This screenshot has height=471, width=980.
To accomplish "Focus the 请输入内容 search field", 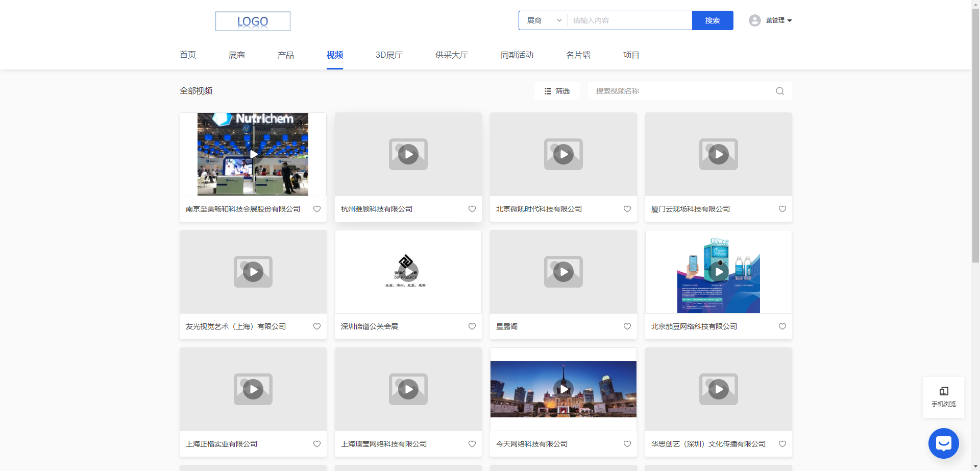I will 629,20.
